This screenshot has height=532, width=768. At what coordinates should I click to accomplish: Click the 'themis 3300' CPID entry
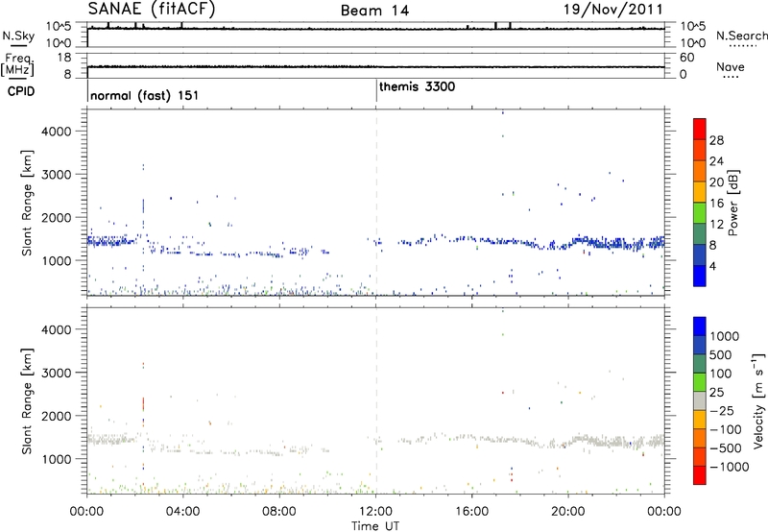pyautogui.click(x=417, y=86)
